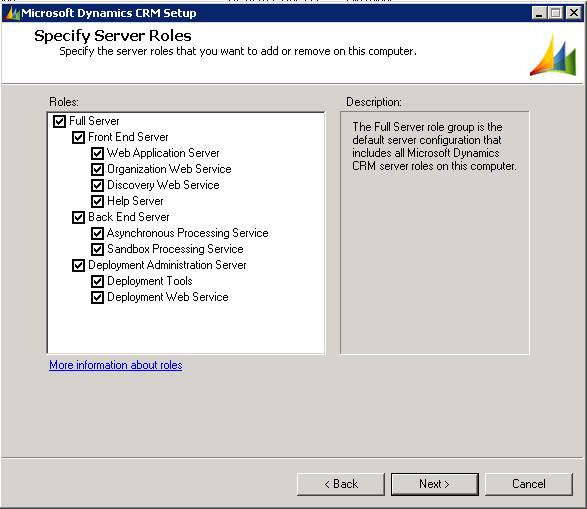Viewport: 587px width, 509px height.
Task: Uncheck Sandbox Processing Service role
Action: (97, 250)
